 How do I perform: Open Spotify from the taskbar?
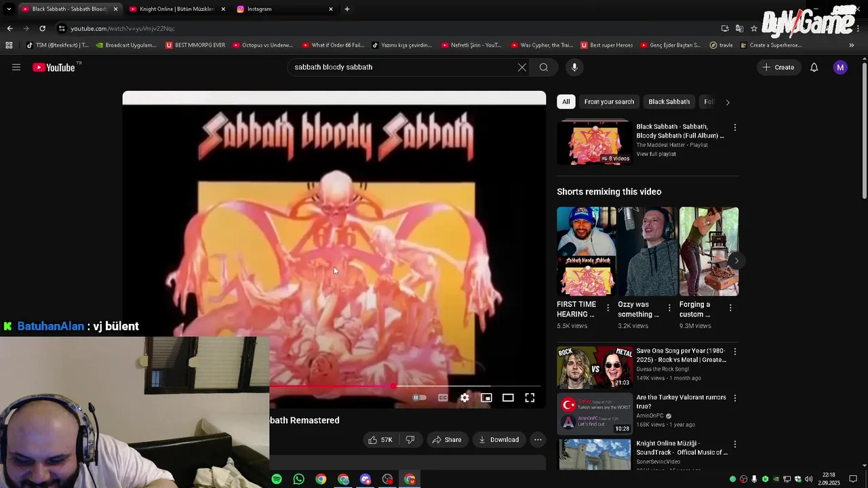point(277,479)
